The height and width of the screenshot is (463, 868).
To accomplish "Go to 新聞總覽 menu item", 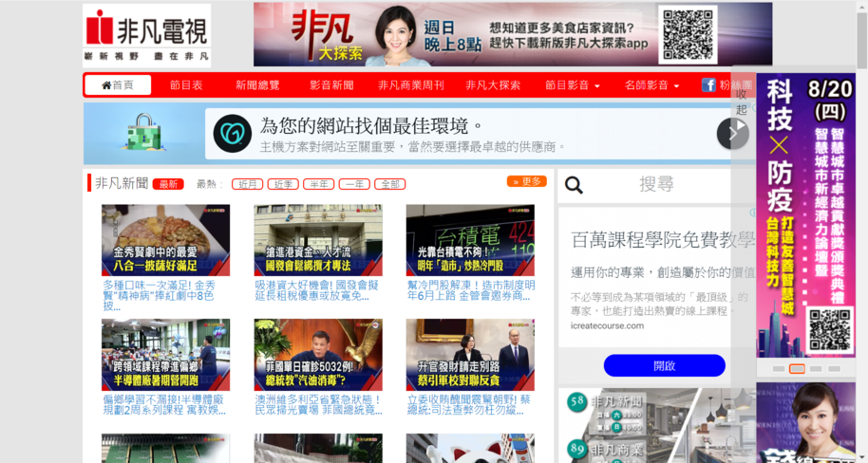I will pyautogui.click(x=257, y=85).
